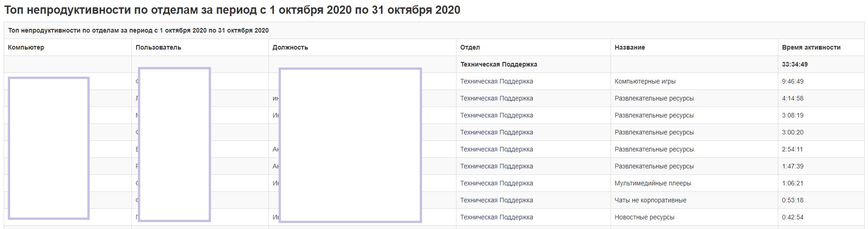The image size is (868, 229).
Task: Select the 9:46:49 activity time cell
Action: pos(793,81)
